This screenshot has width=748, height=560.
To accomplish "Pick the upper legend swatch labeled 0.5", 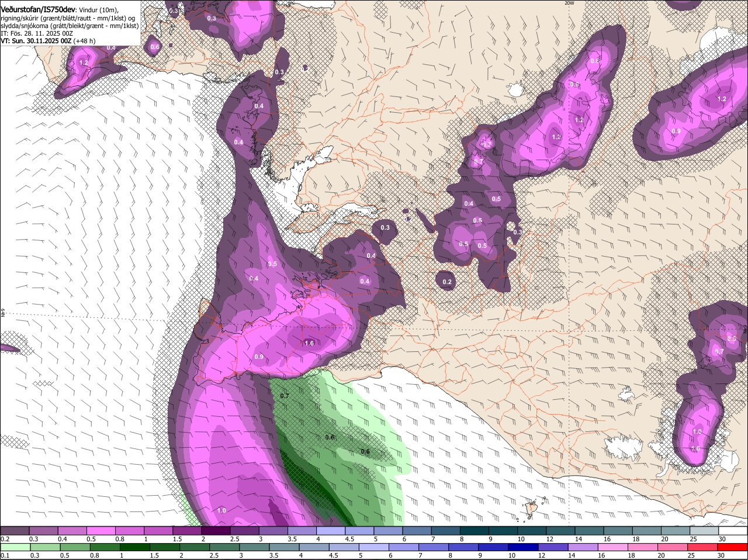I will coord(101,530).
